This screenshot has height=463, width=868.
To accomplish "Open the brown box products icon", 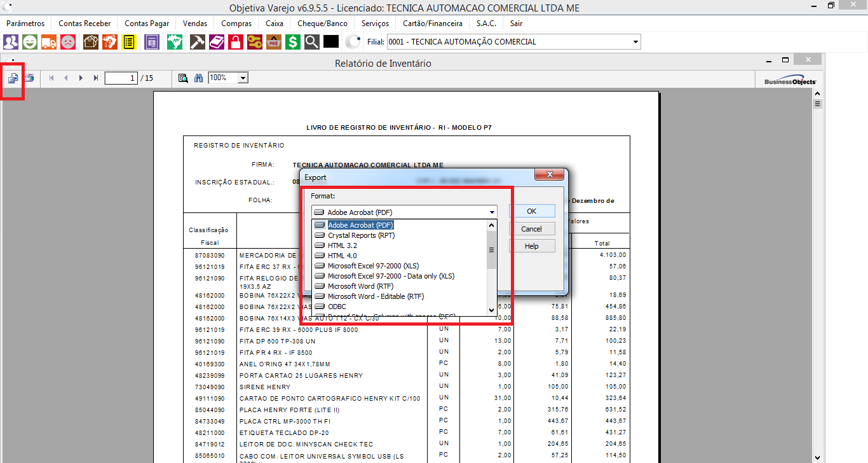I will click(x=90, y=42).
